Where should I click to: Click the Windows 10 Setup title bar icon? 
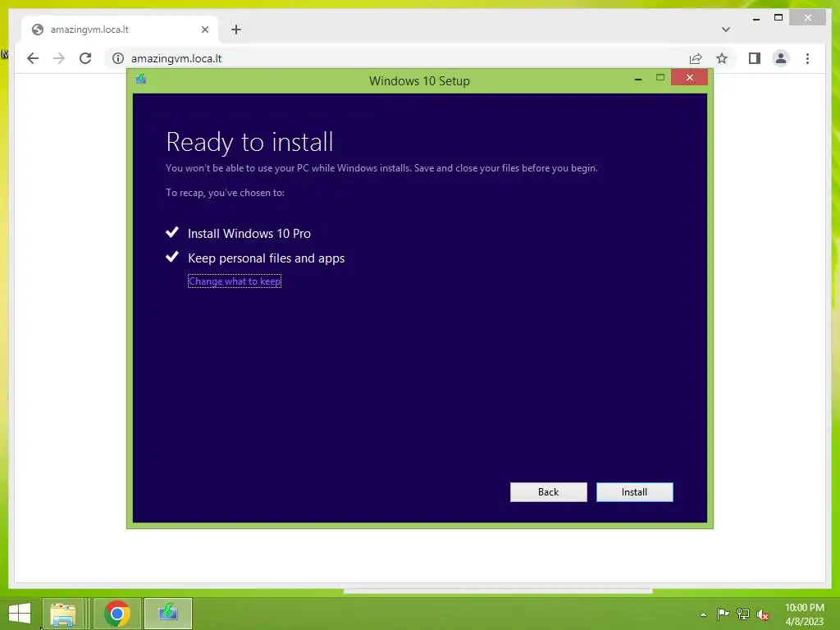click(141, 80)
